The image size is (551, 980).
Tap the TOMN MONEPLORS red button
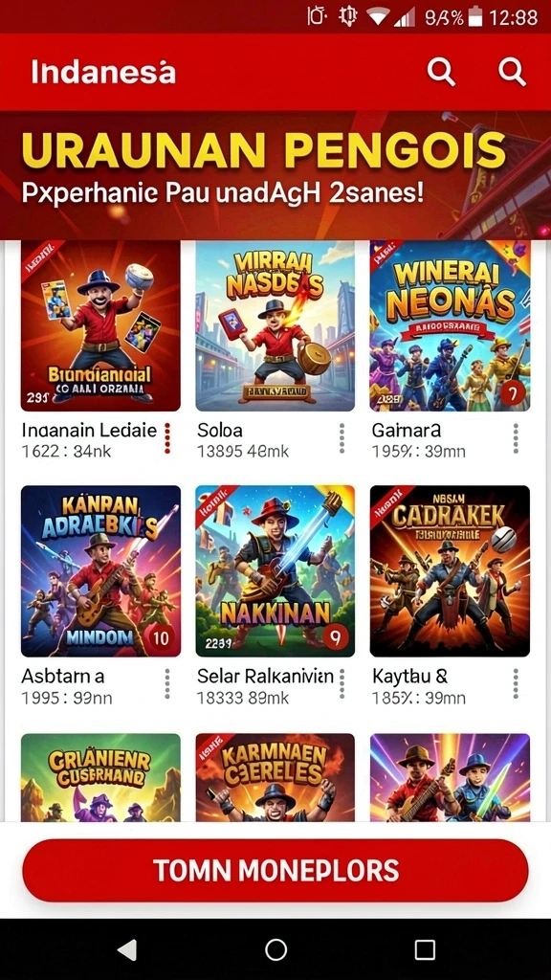tap(275, 871)
